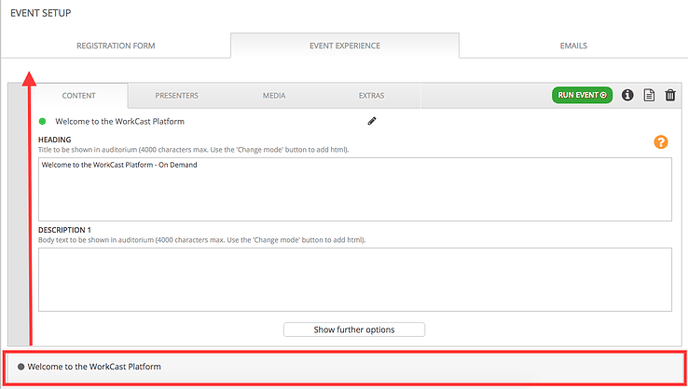Screen dimensions: 688x389
Task: Click inside the Description 1 text box
Action: point(355,280)
